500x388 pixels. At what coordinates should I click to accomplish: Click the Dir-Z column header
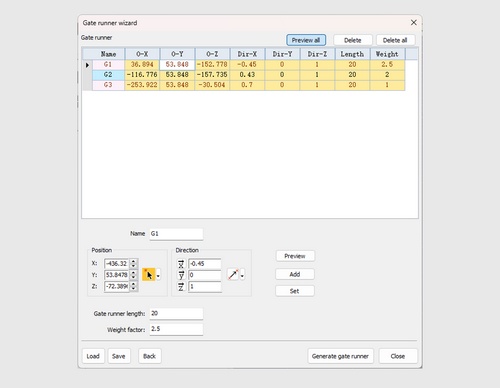(317, 54)
